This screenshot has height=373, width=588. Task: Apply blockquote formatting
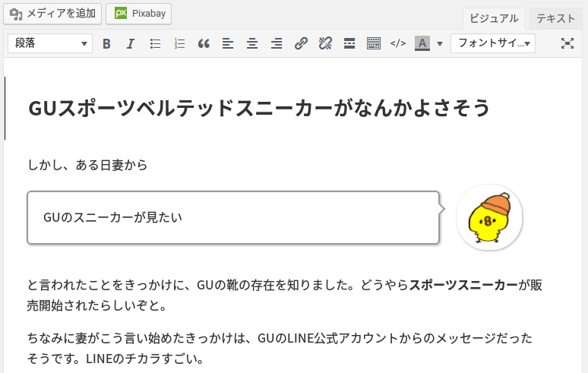click(x=204, y=44)
